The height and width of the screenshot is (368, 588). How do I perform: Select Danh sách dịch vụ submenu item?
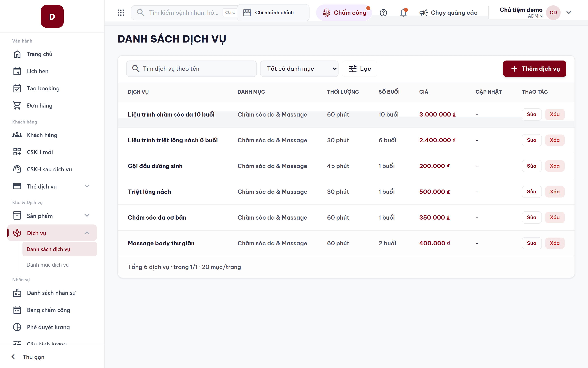coord(60,249)
